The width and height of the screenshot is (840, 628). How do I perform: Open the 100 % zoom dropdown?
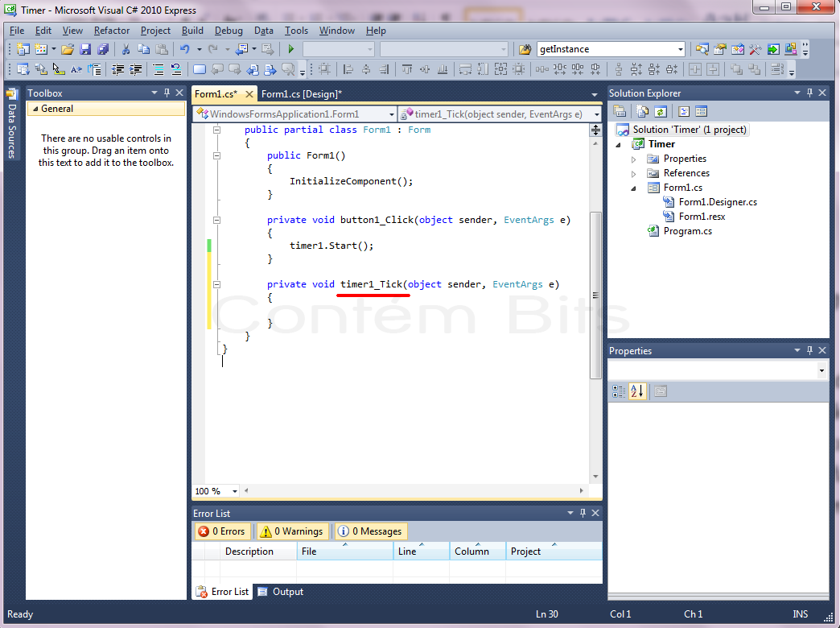[x=235, y=491]
